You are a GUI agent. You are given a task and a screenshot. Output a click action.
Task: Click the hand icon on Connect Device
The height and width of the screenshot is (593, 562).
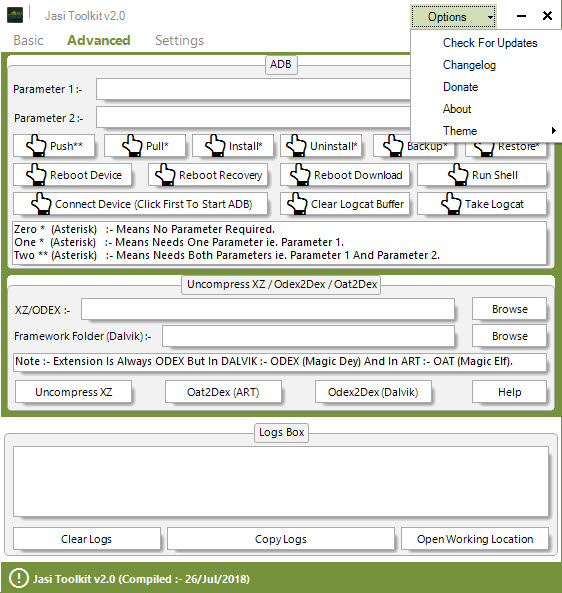click(41, 204)
